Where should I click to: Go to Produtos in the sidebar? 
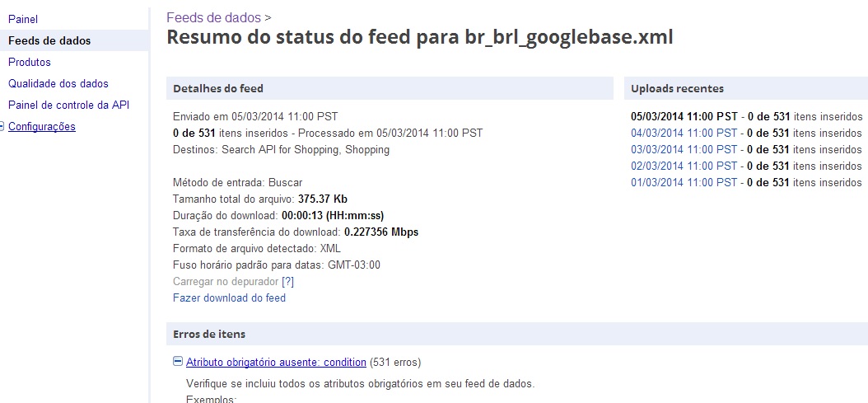coord(30,62)
